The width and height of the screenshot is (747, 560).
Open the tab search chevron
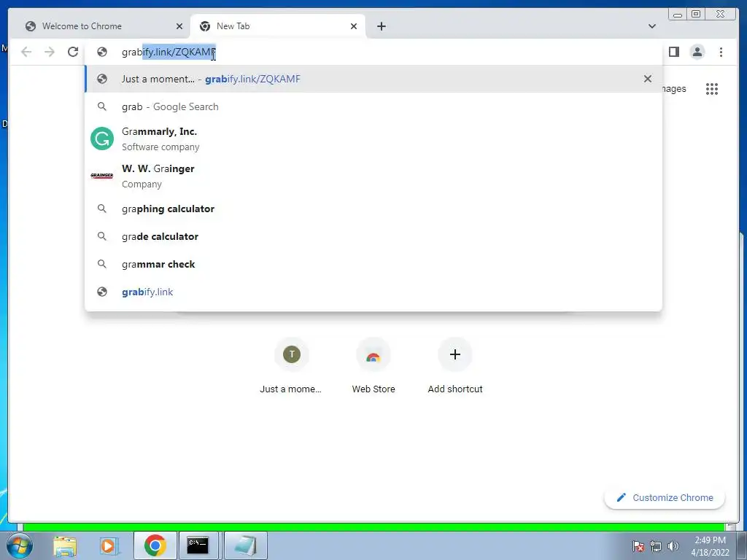click(x=652, y=26)
